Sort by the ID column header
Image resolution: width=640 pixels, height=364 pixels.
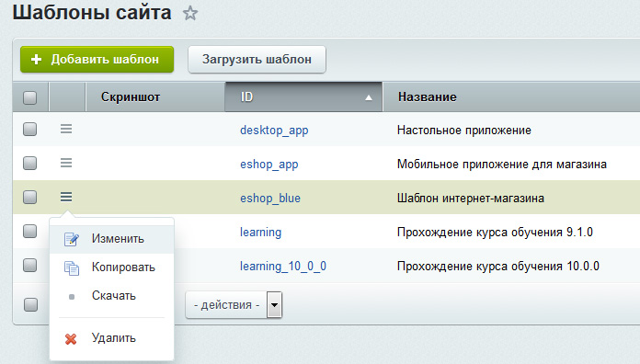(303, 97)
